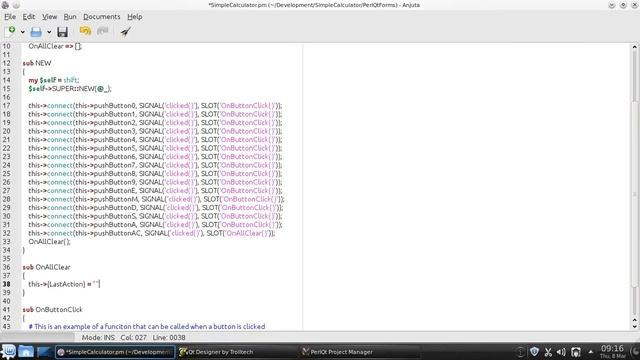Click the pushButtonM connect line
Screen dimensions: 640x360
pos(156,199)
